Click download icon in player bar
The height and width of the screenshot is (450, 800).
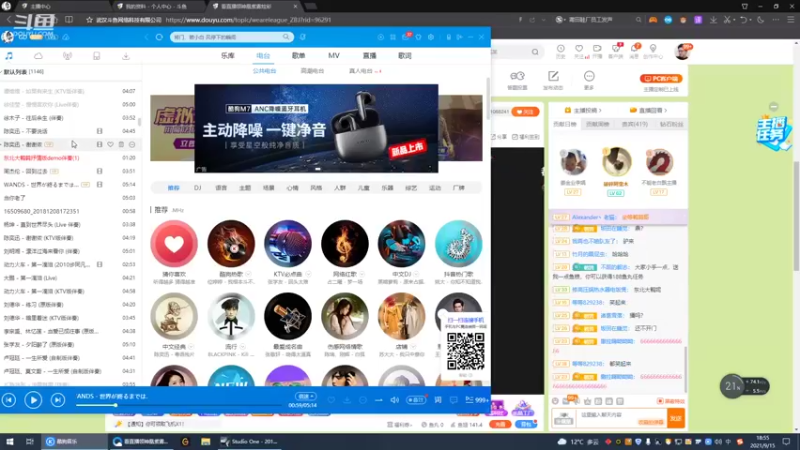pyautogui.click(x=347, y=400)
